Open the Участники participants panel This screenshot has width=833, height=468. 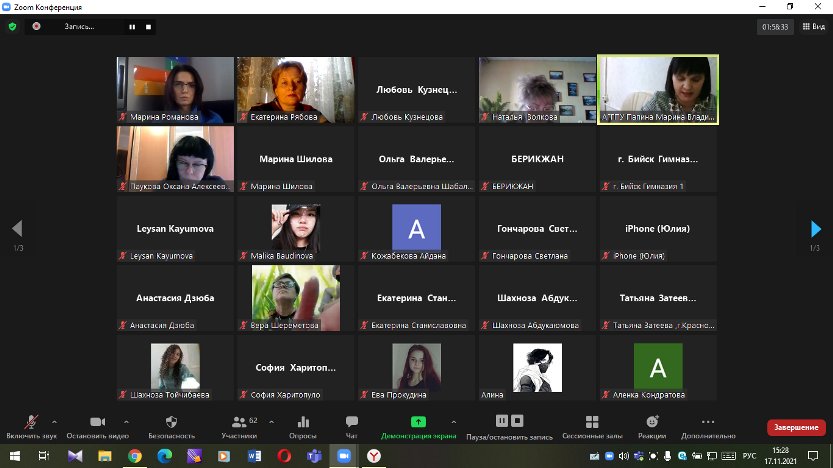click(239, 424)
